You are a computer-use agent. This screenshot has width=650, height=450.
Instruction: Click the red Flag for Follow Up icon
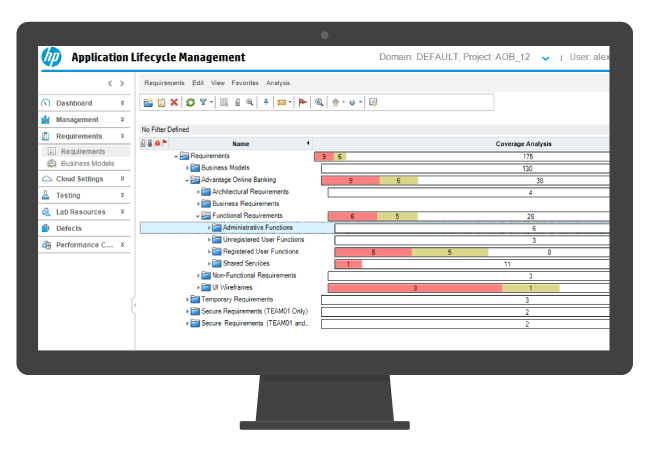[x=303, y=102]
